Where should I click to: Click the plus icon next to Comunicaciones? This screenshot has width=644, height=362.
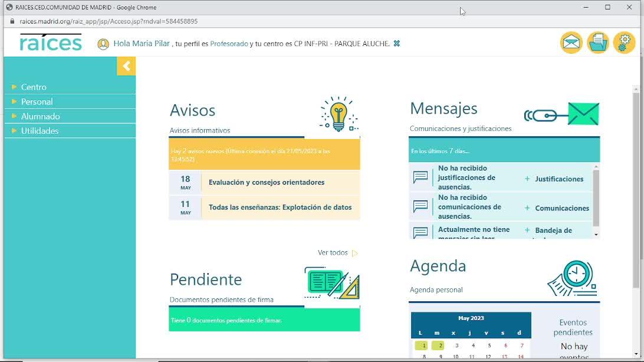tap(527, 208)
